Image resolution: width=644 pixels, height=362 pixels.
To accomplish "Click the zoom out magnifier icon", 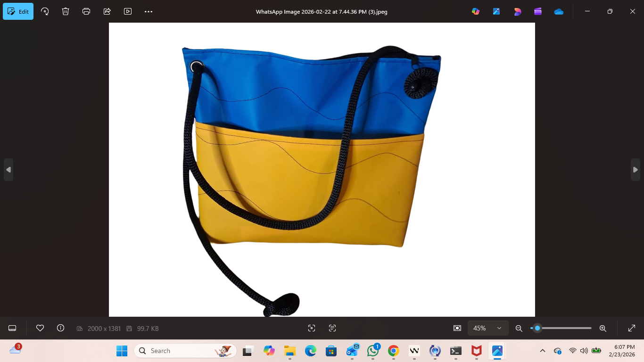I will click(x=519, y=328).
